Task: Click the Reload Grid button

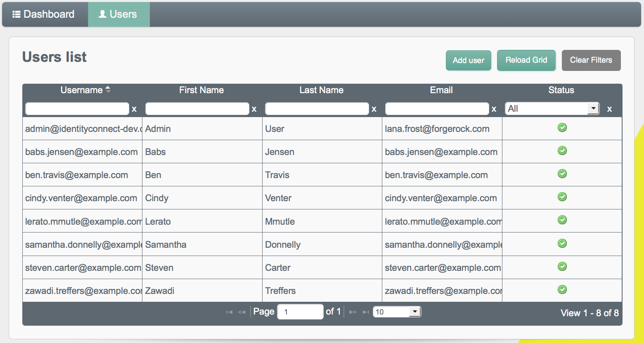Action: pos(526,60)
